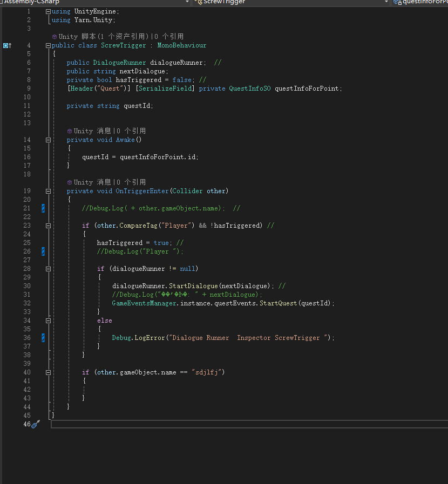Screen dimensions: 448x484
Task: Click the Header attribute on line 9
Action: click(x=82, y=88)
